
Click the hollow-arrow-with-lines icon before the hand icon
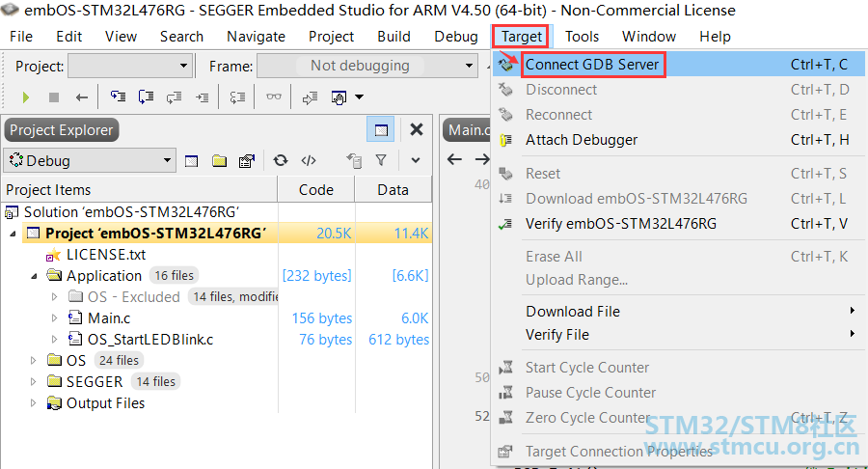pos(310,97)
